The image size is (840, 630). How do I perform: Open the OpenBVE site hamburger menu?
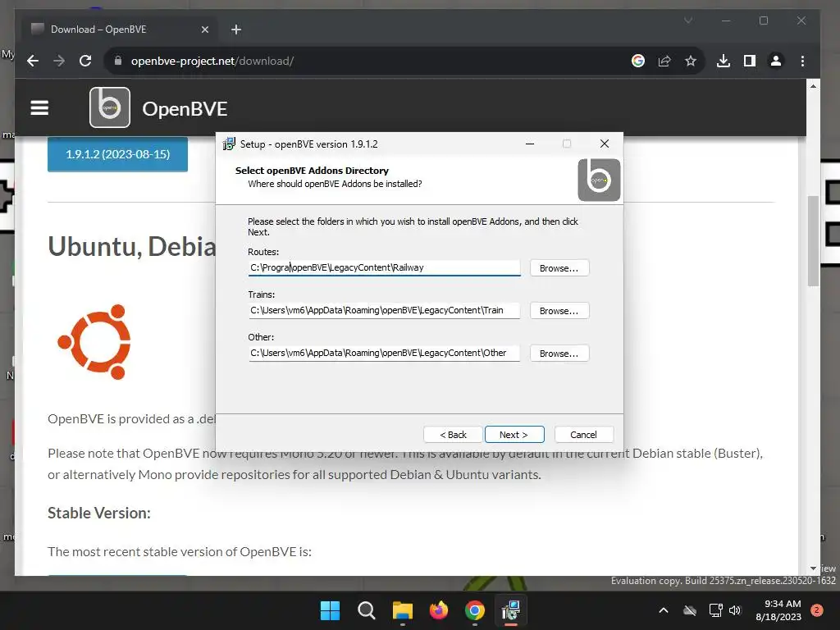39,107
